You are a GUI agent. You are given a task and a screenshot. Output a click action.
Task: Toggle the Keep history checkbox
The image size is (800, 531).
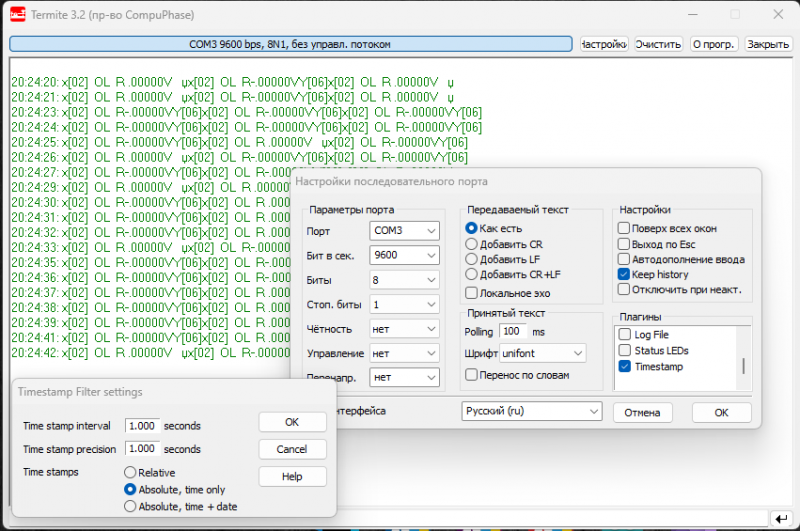[624, 274]
